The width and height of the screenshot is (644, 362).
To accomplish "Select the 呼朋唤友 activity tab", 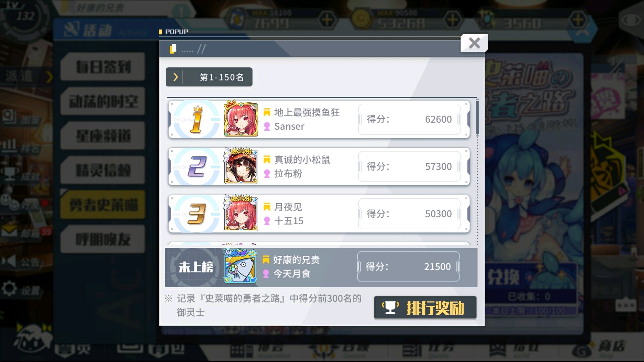I will pyautogui.click(x=103, y=239).
